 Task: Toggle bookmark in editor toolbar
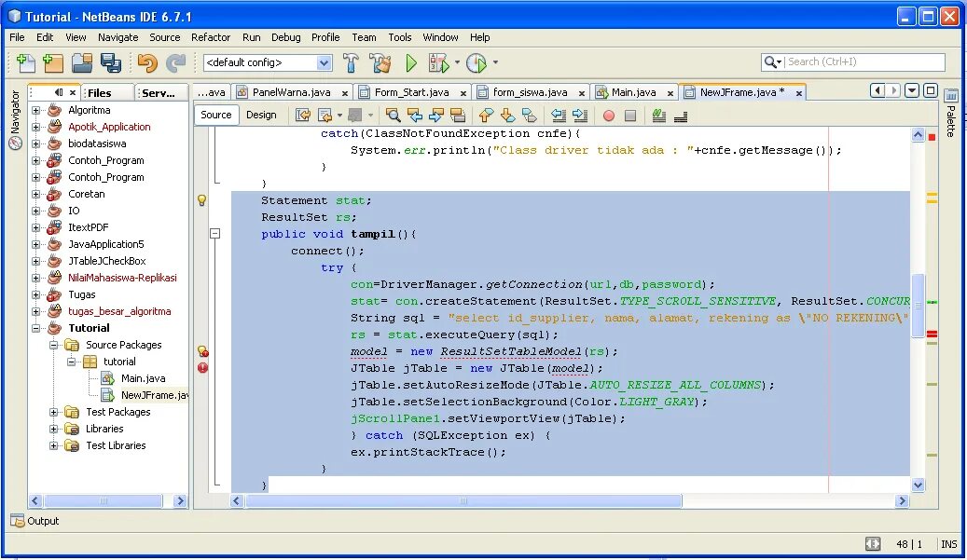[529, 116]
